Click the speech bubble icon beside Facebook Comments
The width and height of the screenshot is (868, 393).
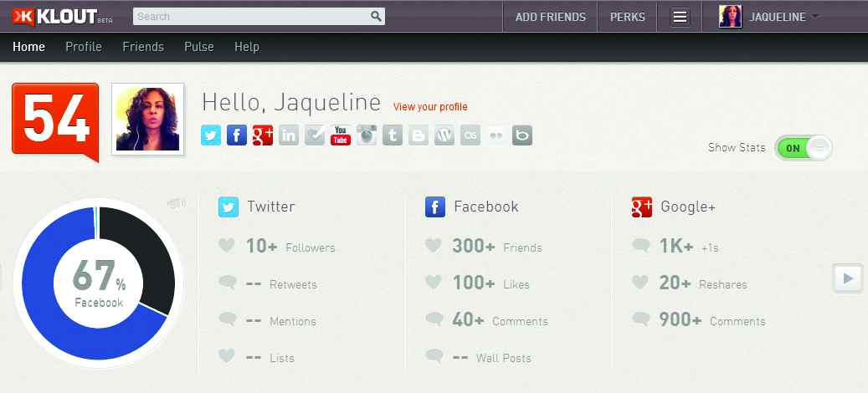(434, 319)
